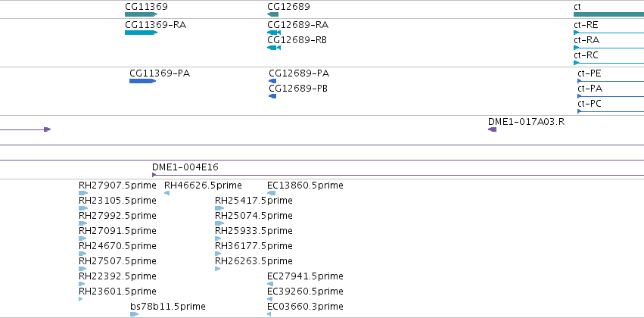This screenshot has width=644, height=318.
Task: Select the CG12689-PB protein glyph
Action: pos(272,96)
